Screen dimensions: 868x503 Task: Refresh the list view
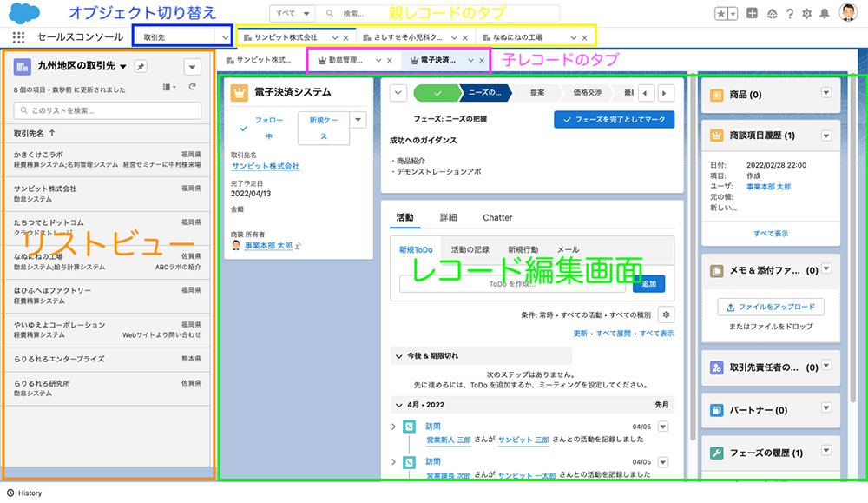pos(192,87)
